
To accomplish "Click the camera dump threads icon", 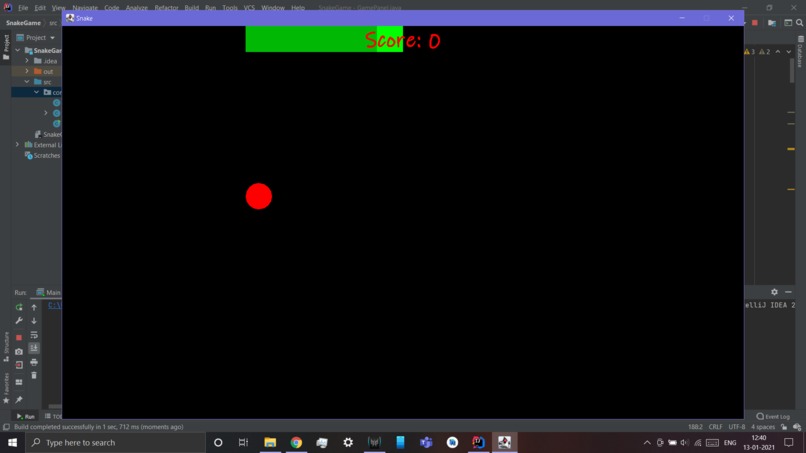I will click(x=19, y=352).
